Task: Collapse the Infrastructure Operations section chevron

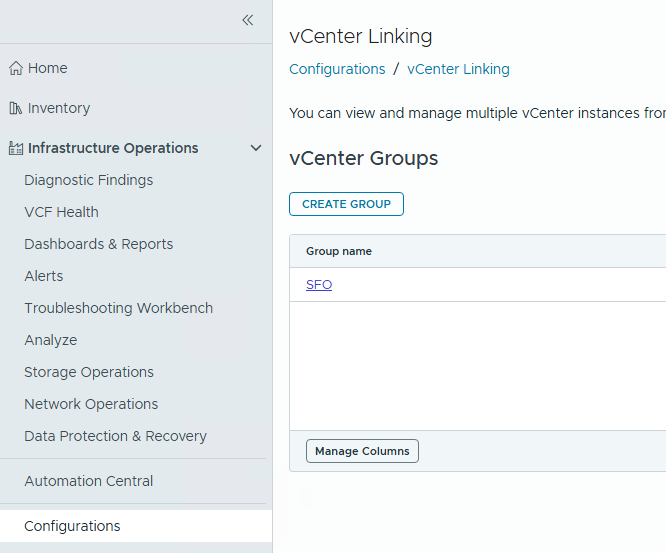Action: pyautogui.click(x=256, y=148)
